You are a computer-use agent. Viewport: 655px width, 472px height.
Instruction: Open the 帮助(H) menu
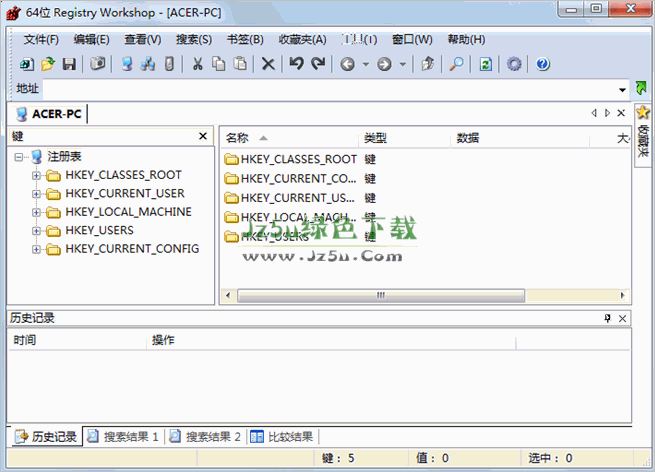[466, 40]
